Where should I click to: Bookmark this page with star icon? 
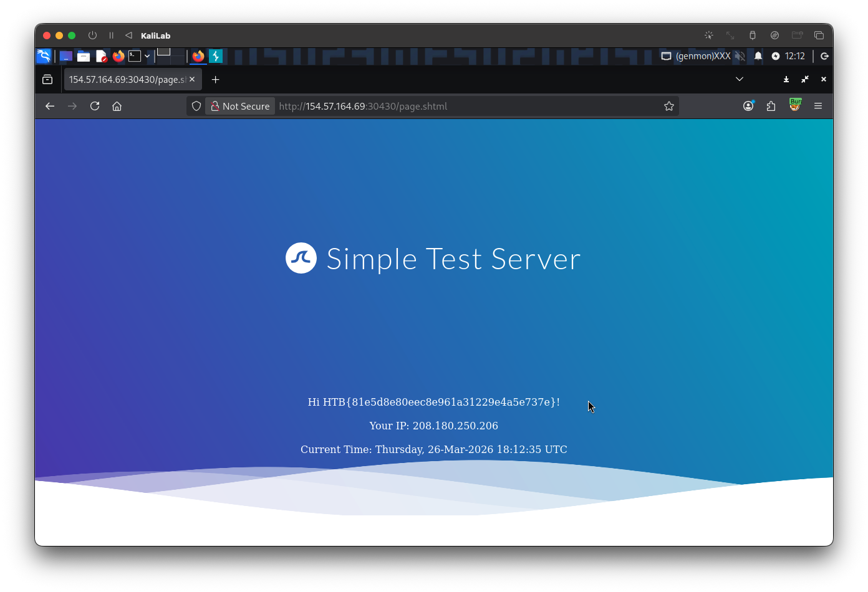668,106
